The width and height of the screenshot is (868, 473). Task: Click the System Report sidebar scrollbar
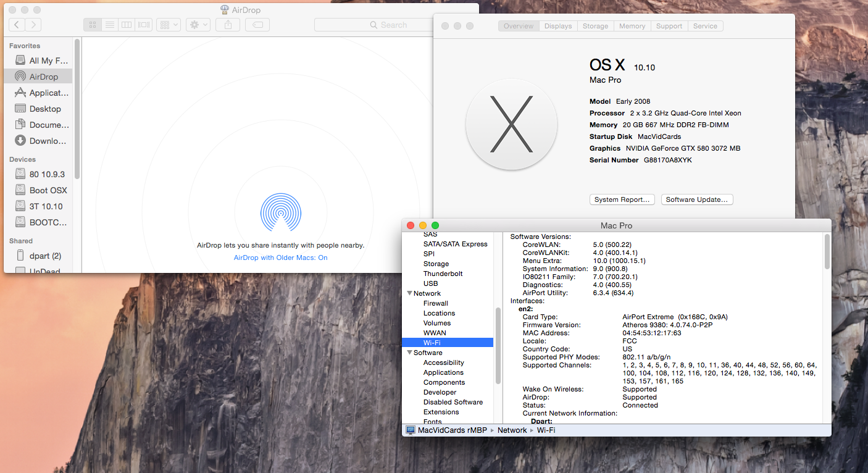pyautogui.click(x=498, y=346)
